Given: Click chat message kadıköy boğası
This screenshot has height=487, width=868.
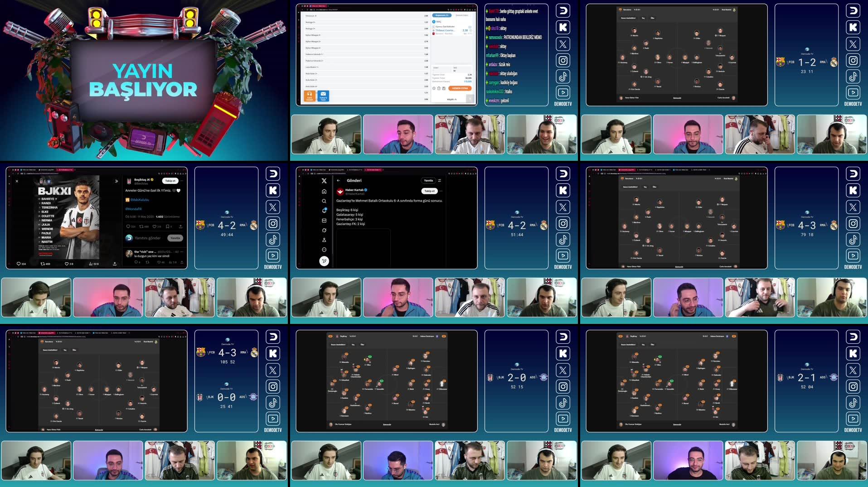Looking at the screenshot, I should coord(509,82).
